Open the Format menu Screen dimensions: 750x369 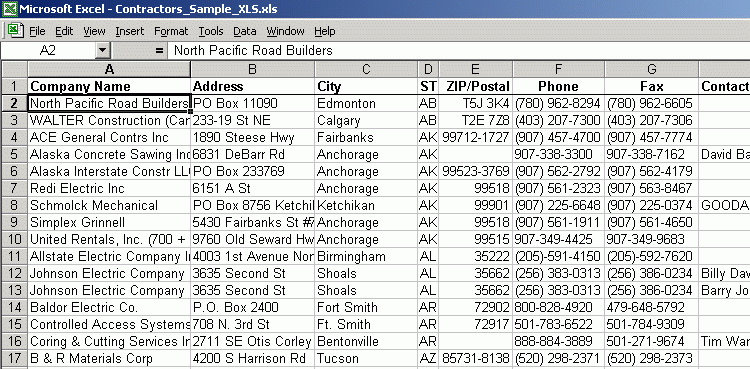tap(171, 31)
